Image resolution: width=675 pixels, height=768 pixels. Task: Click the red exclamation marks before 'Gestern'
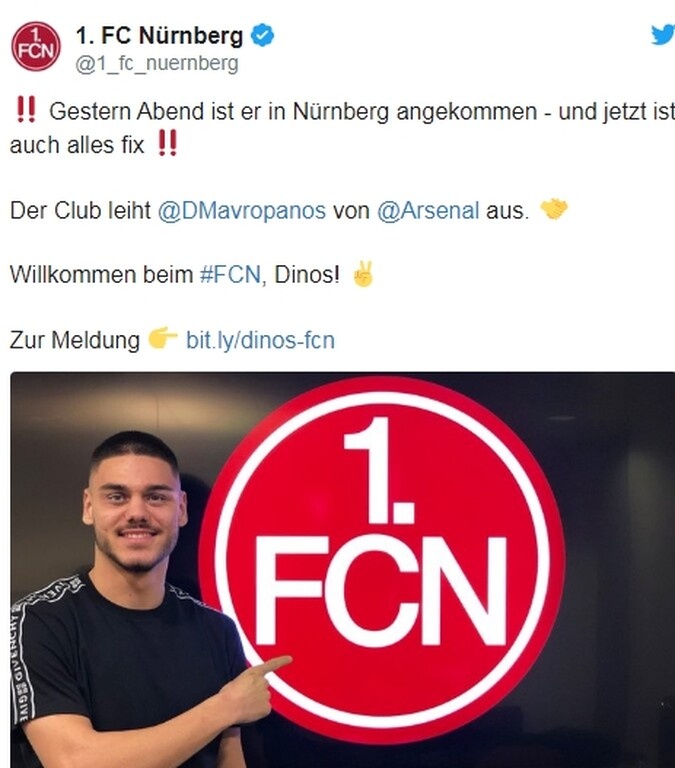point(26,109)
